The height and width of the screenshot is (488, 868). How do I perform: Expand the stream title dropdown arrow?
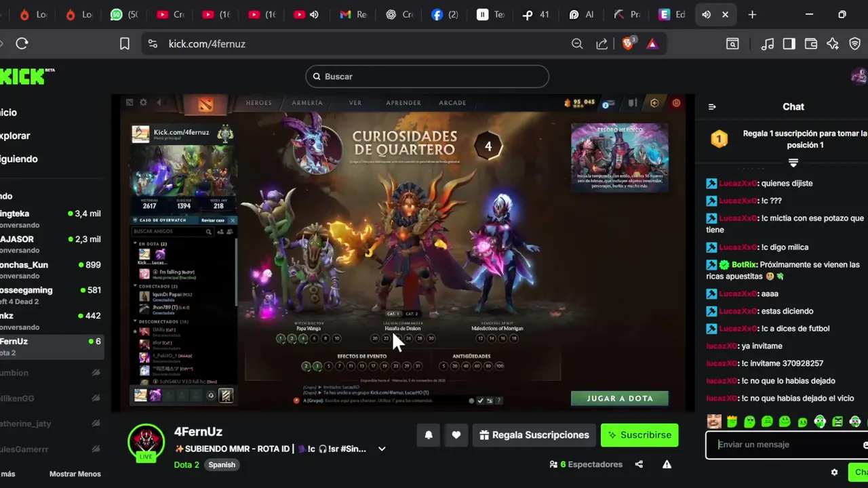[x=382, y=449]
